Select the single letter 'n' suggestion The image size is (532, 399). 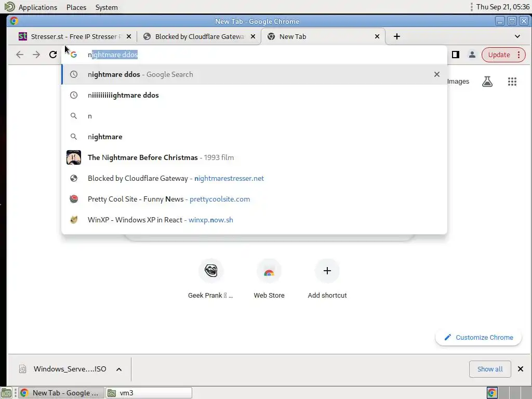pyautogui.click(x=254, y=116)
